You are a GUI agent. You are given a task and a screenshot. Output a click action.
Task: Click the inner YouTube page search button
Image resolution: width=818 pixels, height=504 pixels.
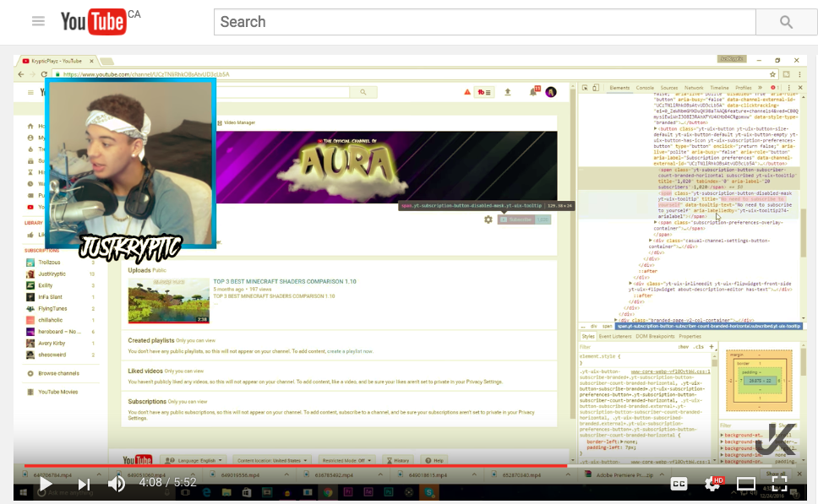pyautogui.click(x=363, y=92)
